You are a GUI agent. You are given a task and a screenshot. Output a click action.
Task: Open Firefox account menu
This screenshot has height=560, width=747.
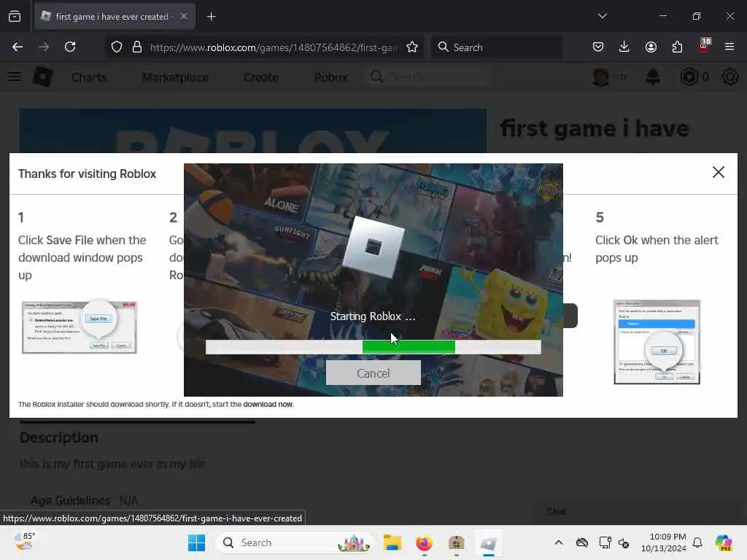point(651,47)
